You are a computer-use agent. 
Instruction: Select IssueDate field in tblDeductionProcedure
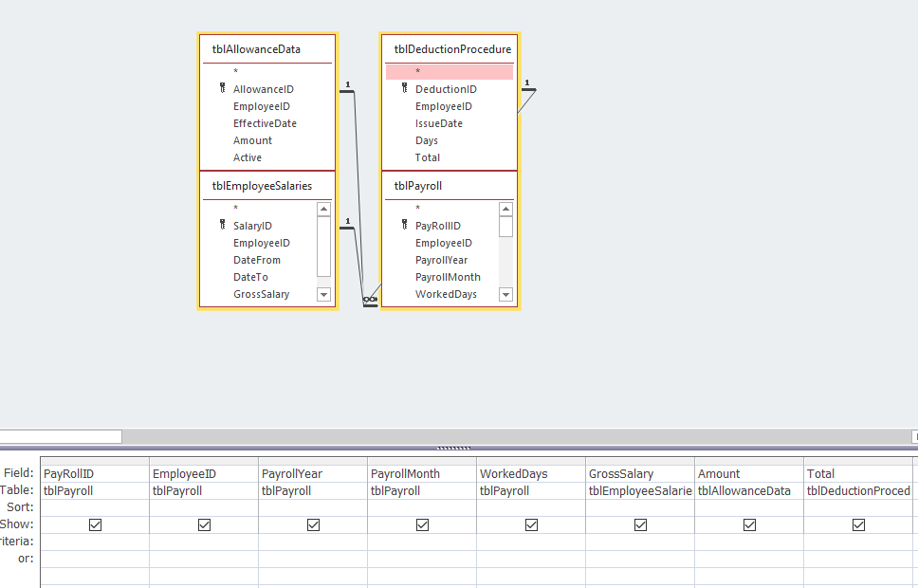click(x=439, y=123)
